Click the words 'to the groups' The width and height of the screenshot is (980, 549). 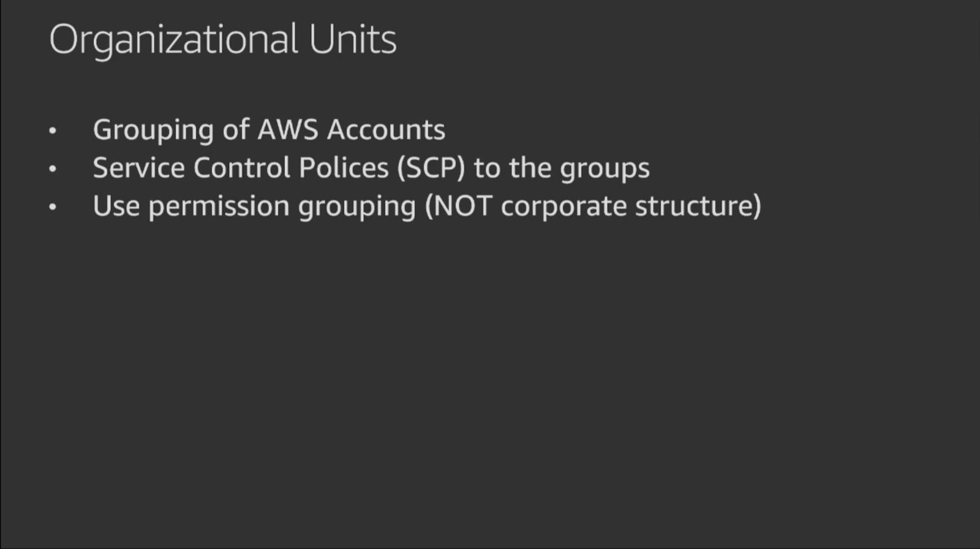click(562, 169)
